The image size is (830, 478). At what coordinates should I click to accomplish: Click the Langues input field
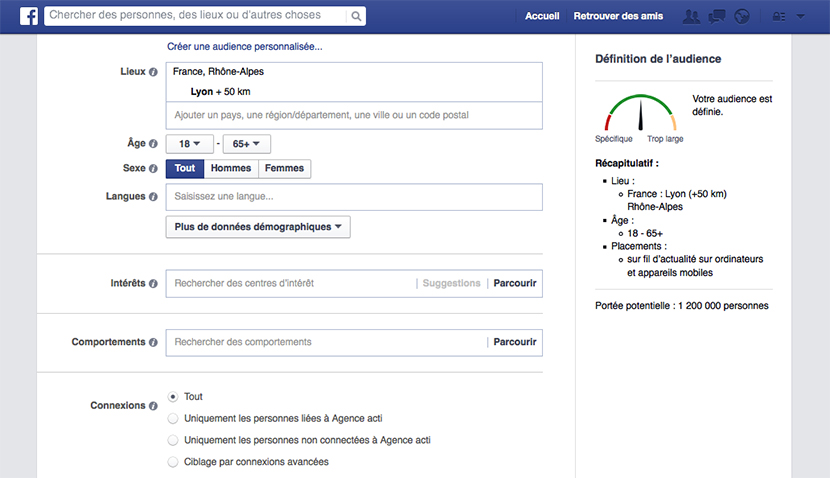click(354, 197)
